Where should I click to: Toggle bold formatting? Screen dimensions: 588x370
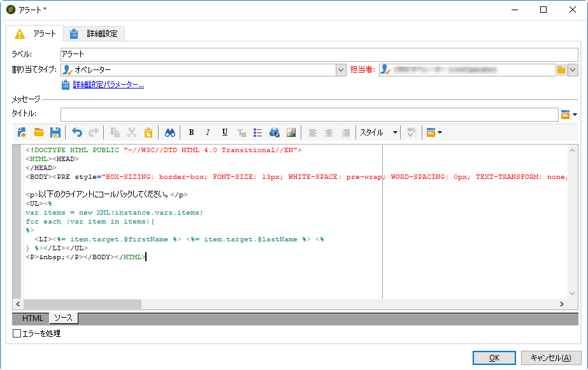tap(191, 132)
